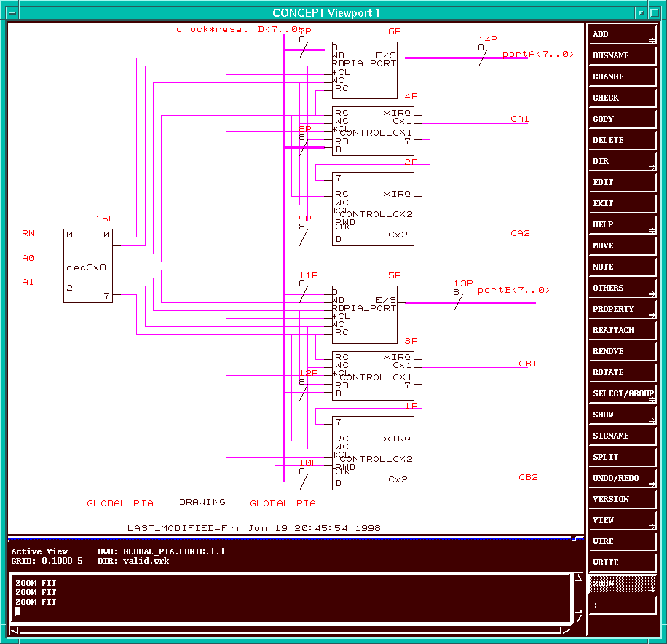667x644 pixels.
Task: Expand the ADD submenu arrow
Action: tap(651, 39)
